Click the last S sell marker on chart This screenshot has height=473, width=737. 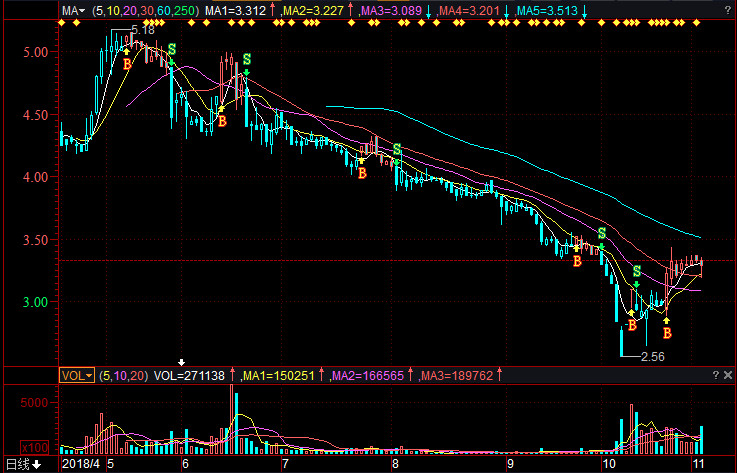(x=636, y=272)
